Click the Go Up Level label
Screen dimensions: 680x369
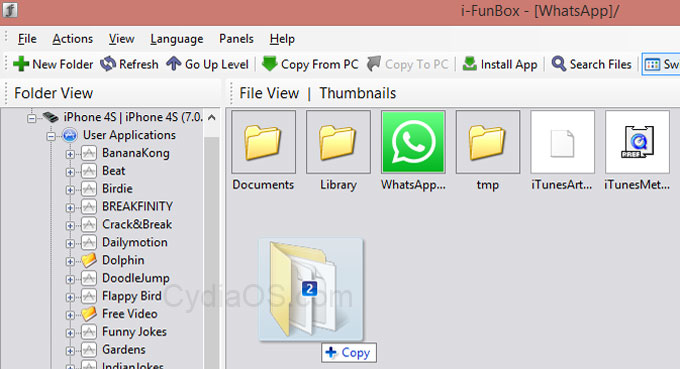tap(216, 65)
